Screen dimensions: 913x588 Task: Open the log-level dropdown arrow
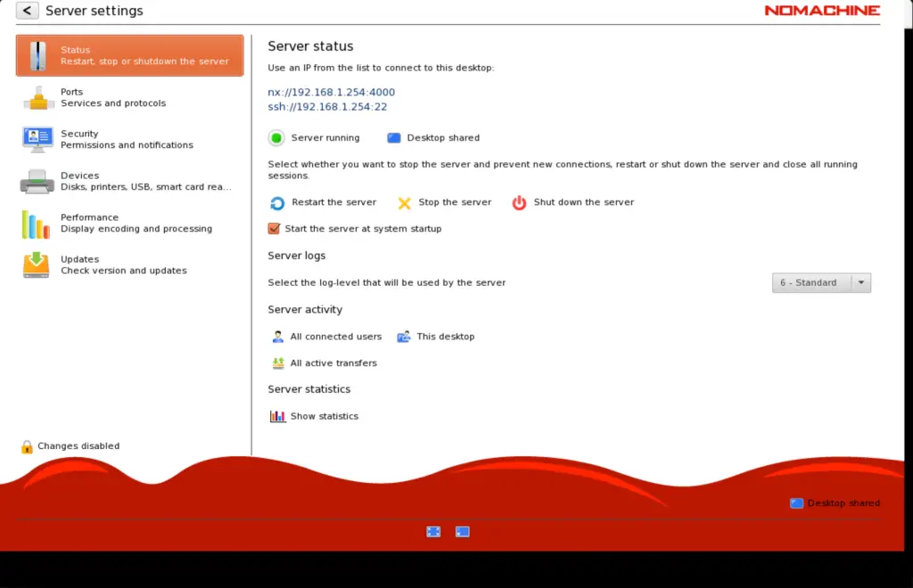(x=860, y=283)
